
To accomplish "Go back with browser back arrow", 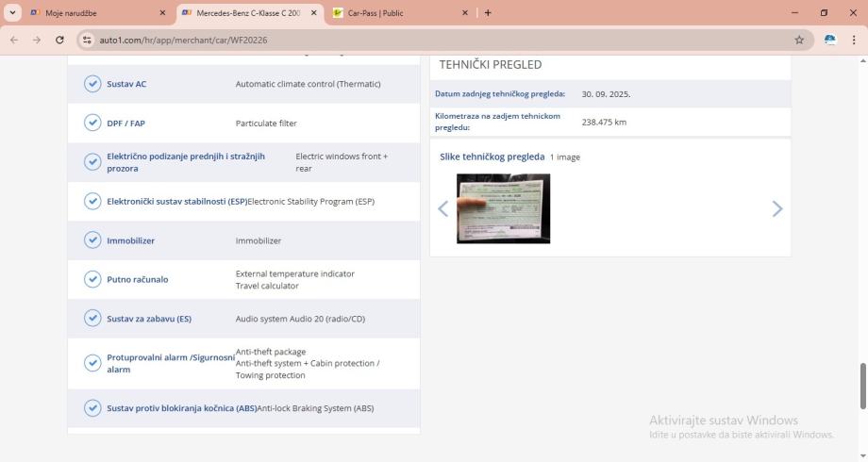I will click(14, 40).
